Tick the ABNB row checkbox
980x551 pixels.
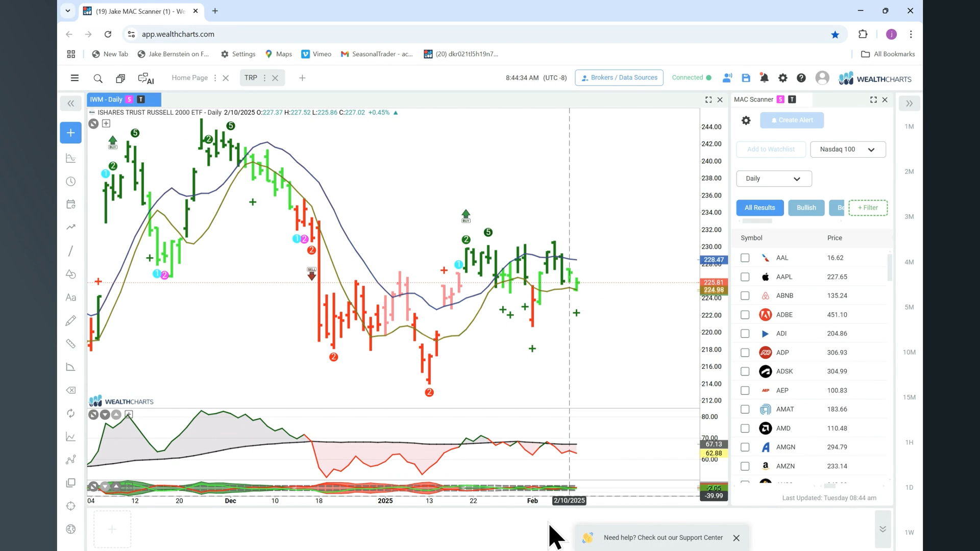pyautogui.click(x=745, y=296)
